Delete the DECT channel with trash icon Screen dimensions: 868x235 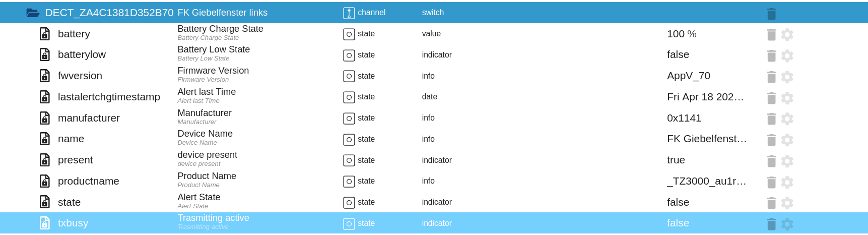click(771, 14)
